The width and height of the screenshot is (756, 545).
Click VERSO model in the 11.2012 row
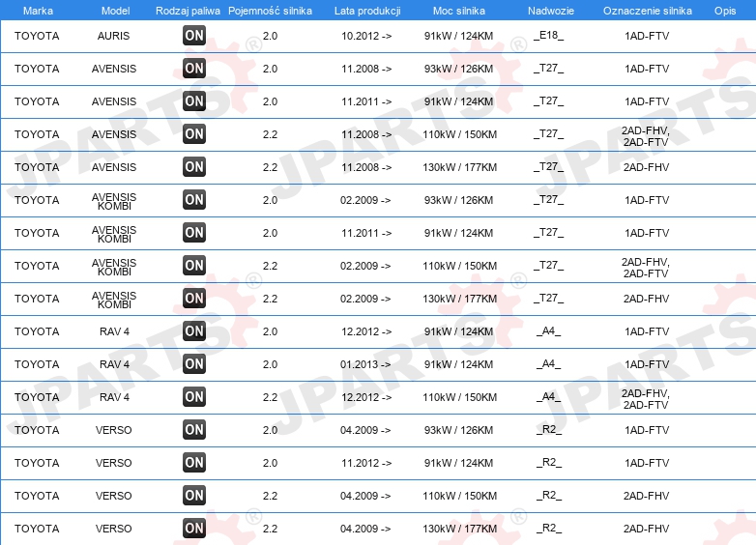click(114, 463)
